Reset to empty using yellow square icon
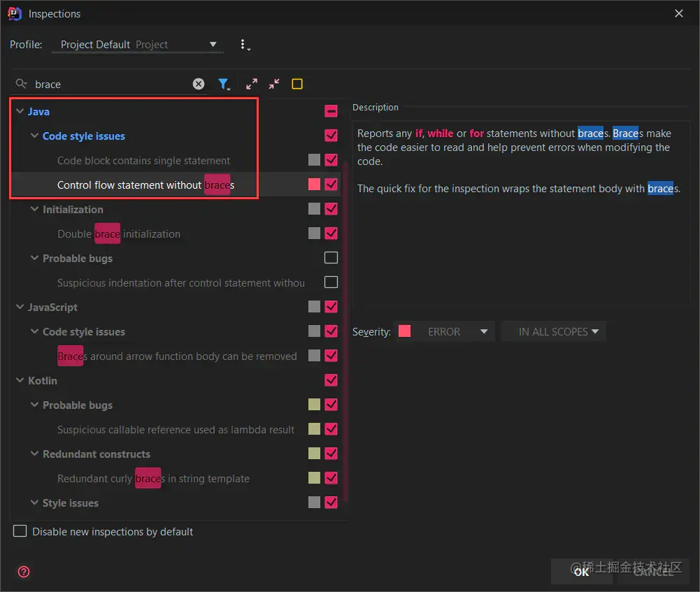This screenshot has height=592, width=700. 297,84
